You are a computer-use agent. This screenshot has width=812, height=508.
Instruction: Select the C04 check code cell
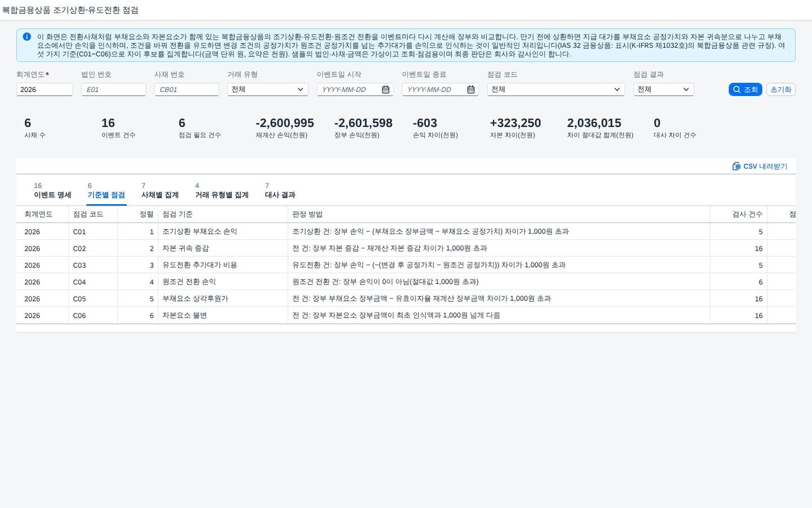(x=93, y=282)
